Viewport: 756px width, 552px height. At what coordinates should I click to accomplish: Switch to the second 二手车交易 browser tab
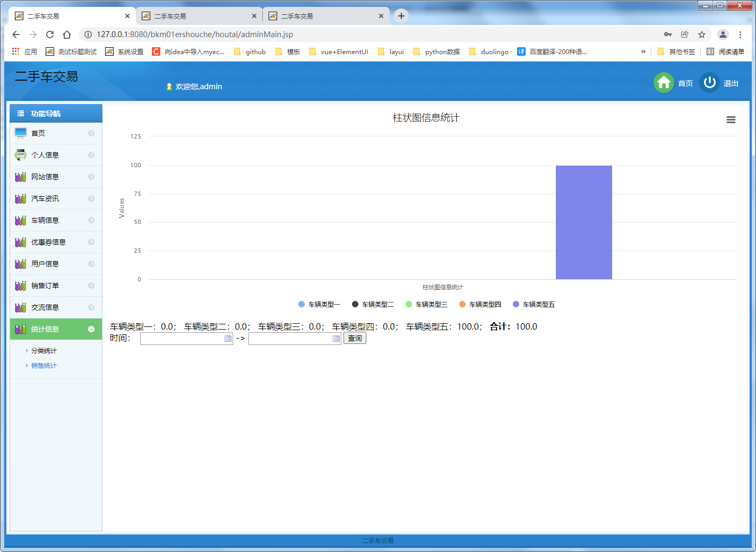point(199,16)
